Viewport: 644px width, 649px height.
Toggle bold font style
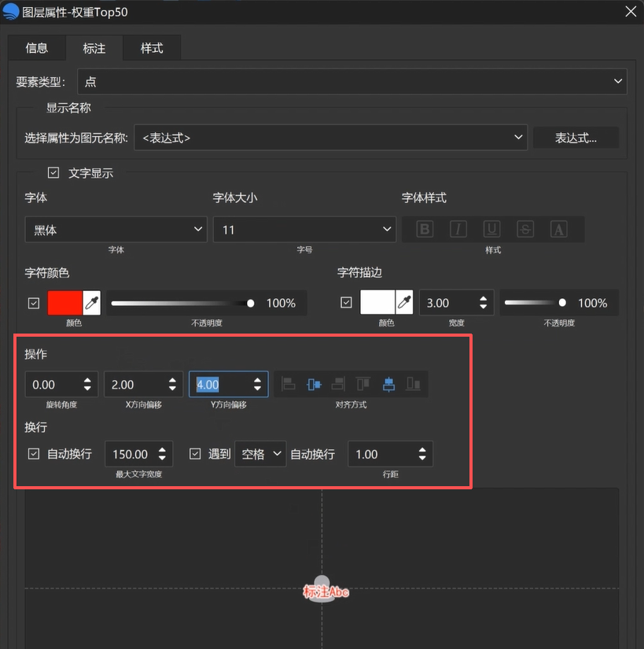click(x=425, y=229)
